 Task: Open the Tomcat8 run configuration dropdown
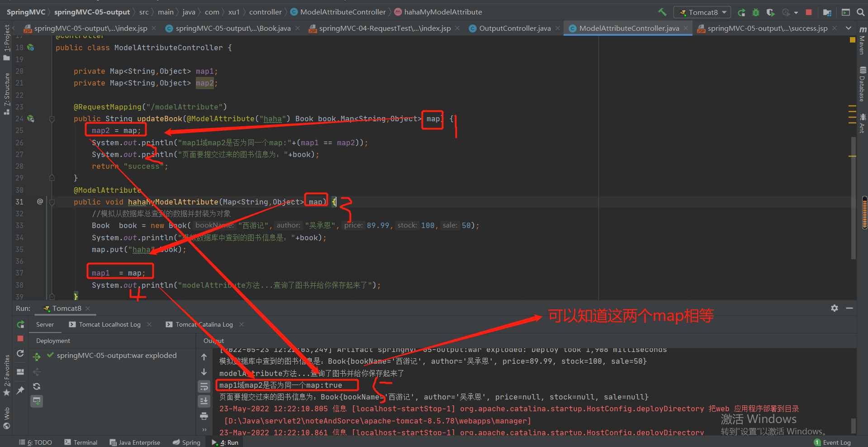(702, 12)
